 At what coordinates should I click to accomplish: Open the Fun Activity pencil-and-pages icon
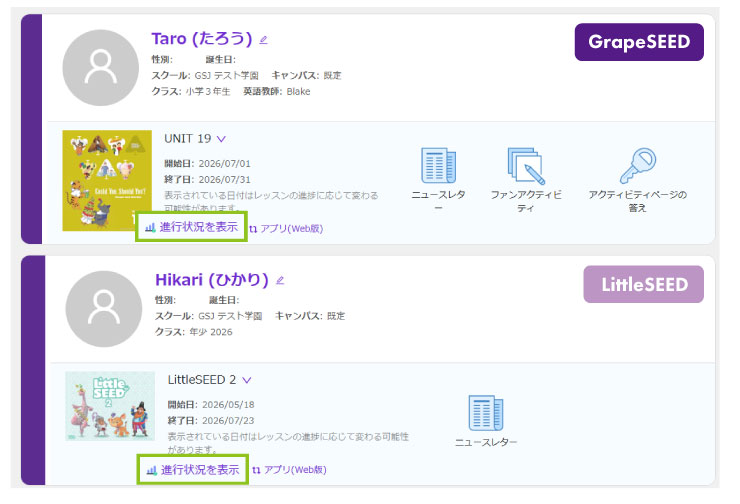tap(526, 166)
